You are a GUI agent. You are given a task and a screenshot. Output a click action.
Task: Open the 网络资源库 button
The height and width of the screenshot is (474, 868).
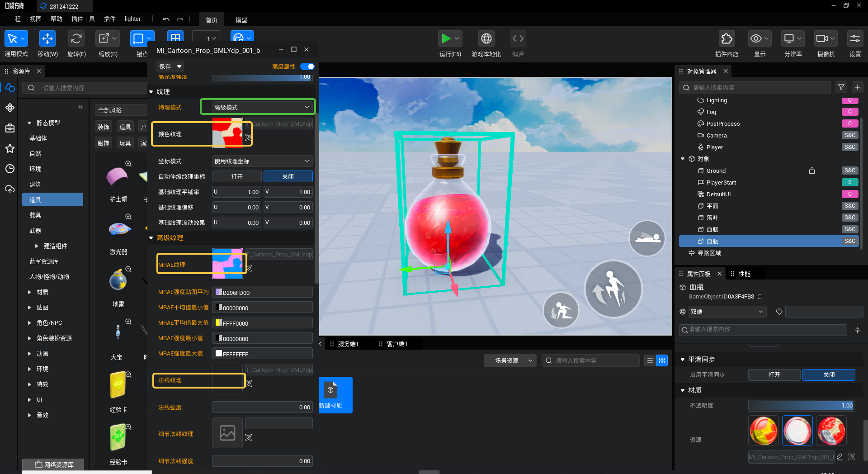[x=53, y=465]
